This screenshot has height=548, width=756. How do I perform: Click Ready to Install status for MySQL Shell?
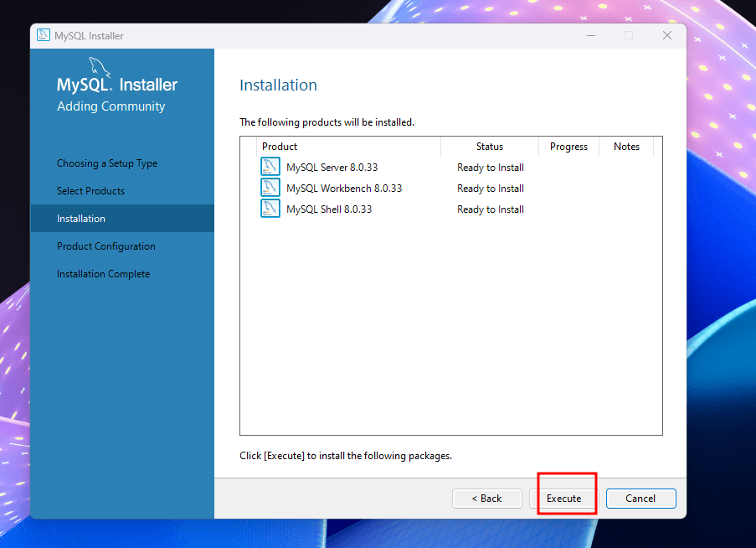491,209
